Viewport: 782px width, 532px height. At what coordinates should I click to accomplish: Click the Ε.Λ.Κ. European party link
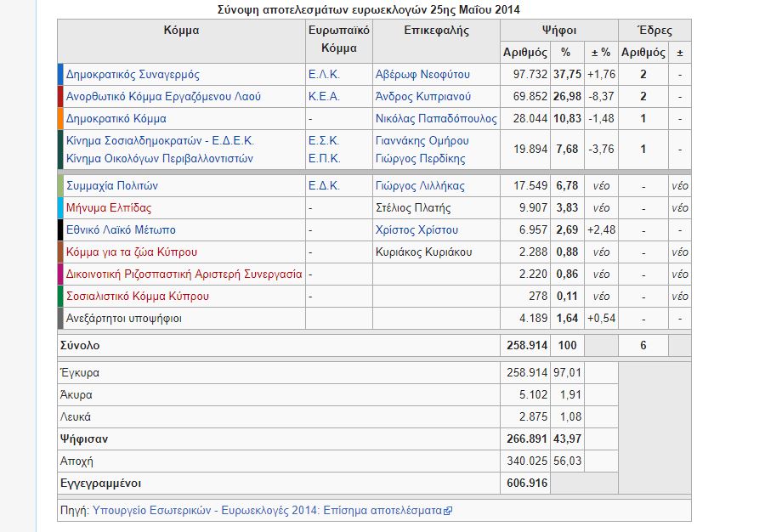click(x=323, y=75)
